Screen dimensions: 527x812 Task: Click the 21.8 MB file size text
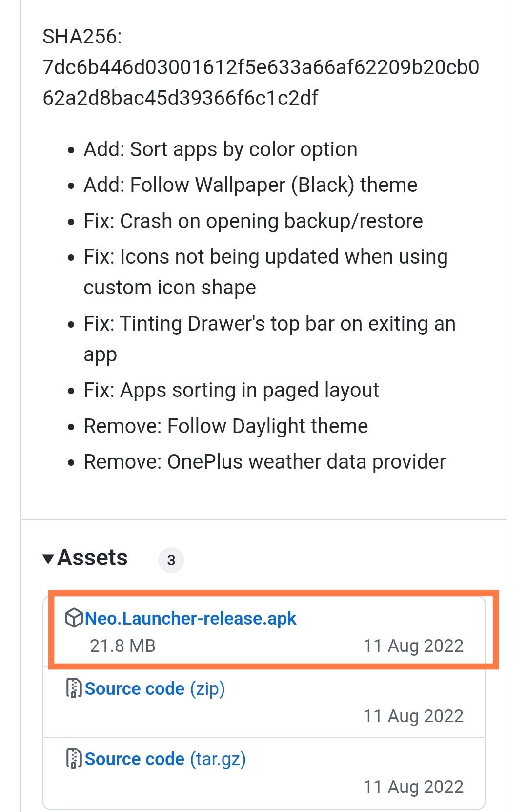pyautogui.click(x=123, y=645)
